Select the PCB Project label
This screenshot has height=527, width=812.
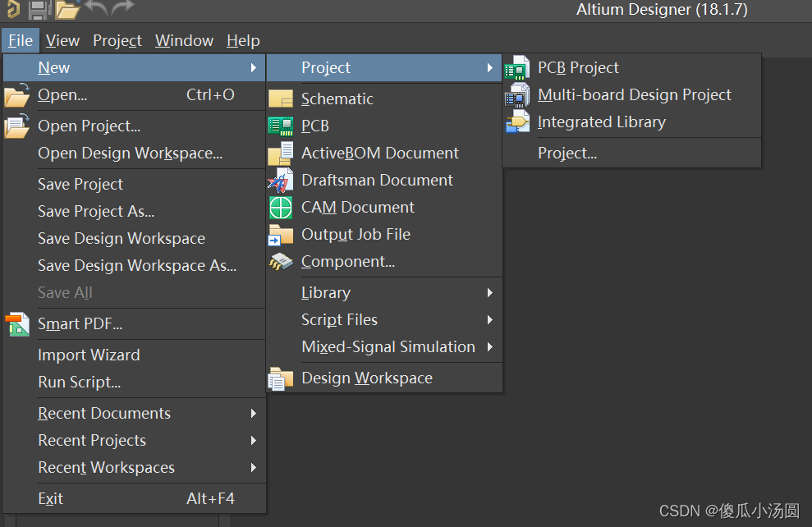578,68
